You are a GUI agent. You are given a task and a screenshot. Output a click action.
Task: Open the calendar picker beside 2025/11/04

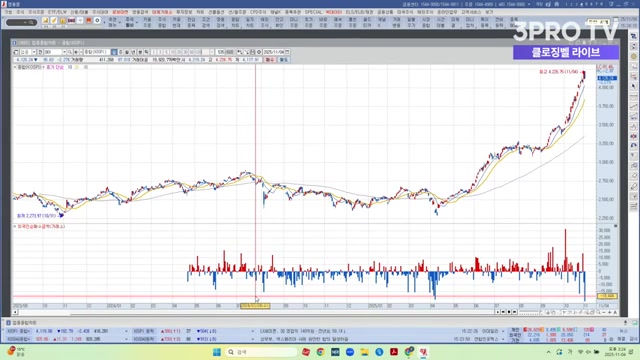coord(287,52)
